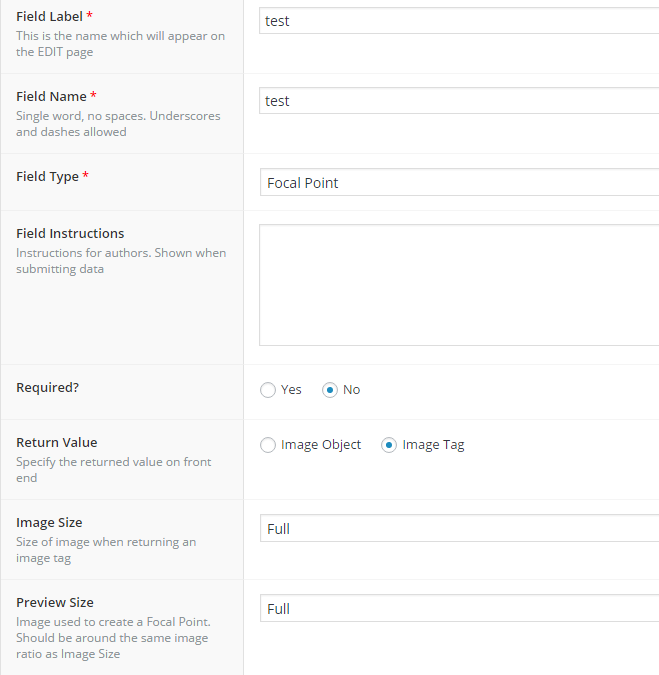Choose No for the Required option
The height and width of the screenshot is (675, 659).
point(330,390)
